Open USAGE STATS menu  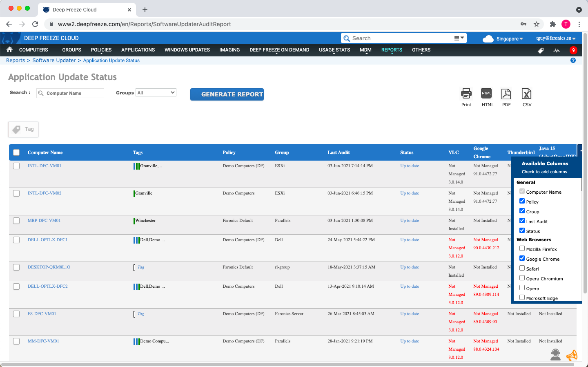[x=334, y=50]
